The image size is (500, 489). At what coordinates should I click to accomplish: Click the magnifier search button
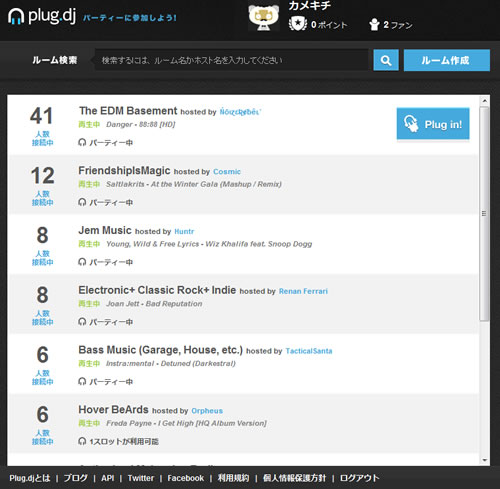click(386, 60)
